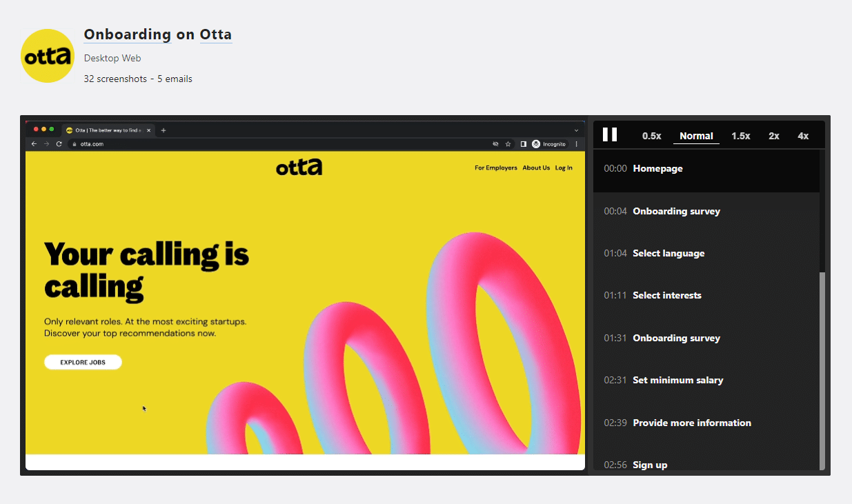
Task: Set playback speed to 2x
Action: coord(774,136)
